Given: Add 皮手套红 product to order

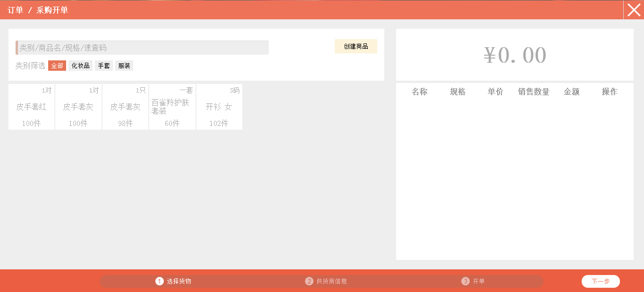Looking at the screenshot, I should (32, 107).
